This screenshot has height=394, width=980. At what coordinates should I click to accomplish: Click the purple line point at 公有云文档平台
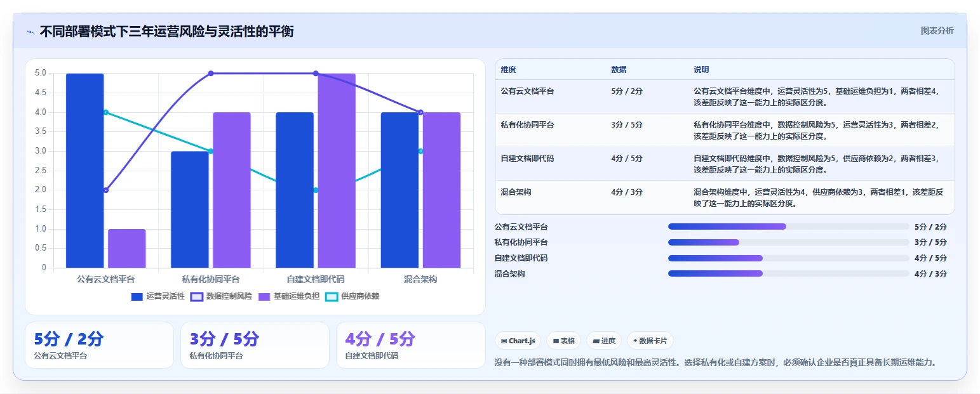pyautogui.click(x=106, y=190)
